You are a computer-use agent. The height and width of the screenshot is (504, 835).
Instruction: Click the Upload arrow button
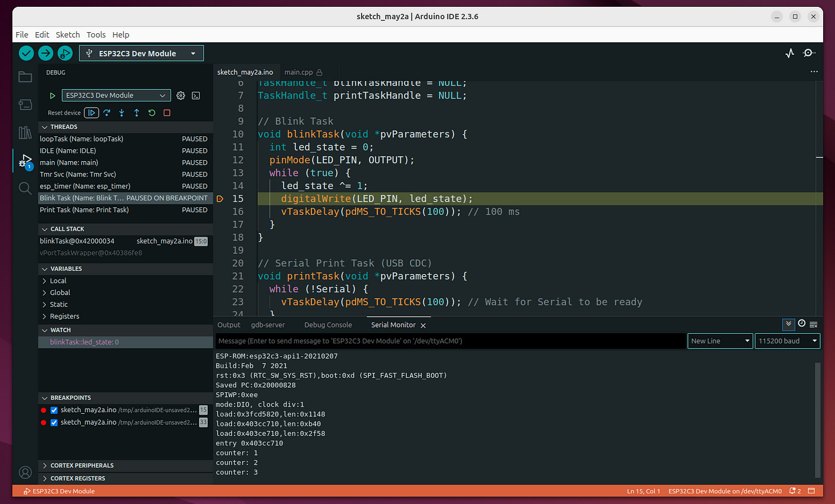46,53
